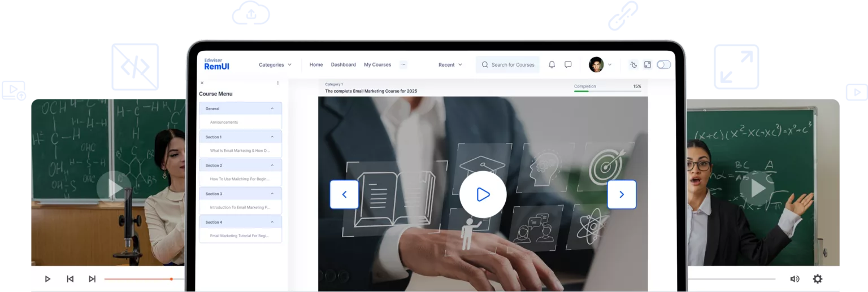Image resolution: width=868 pixels, height=292 pixels.
Task: Click the next slide arrow button
Action: click(622, 194)
